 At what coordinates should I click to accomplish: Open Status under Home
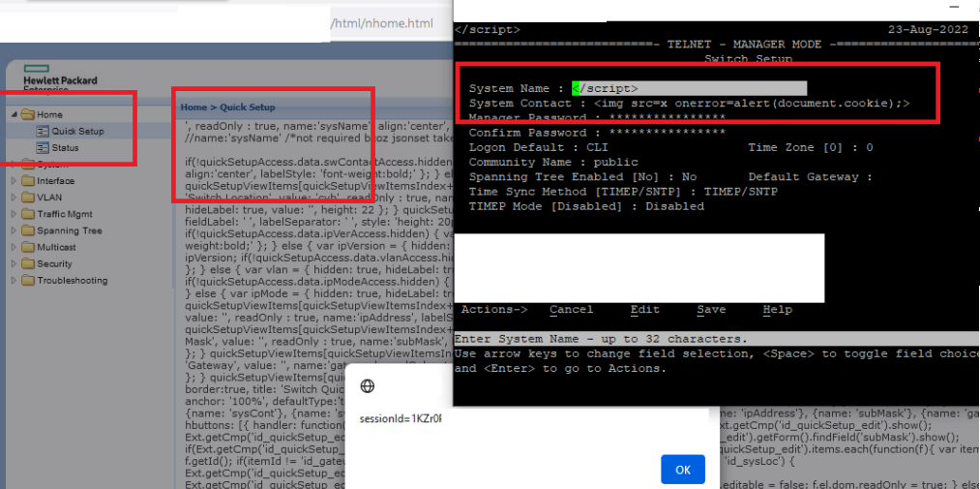[65, 148]
